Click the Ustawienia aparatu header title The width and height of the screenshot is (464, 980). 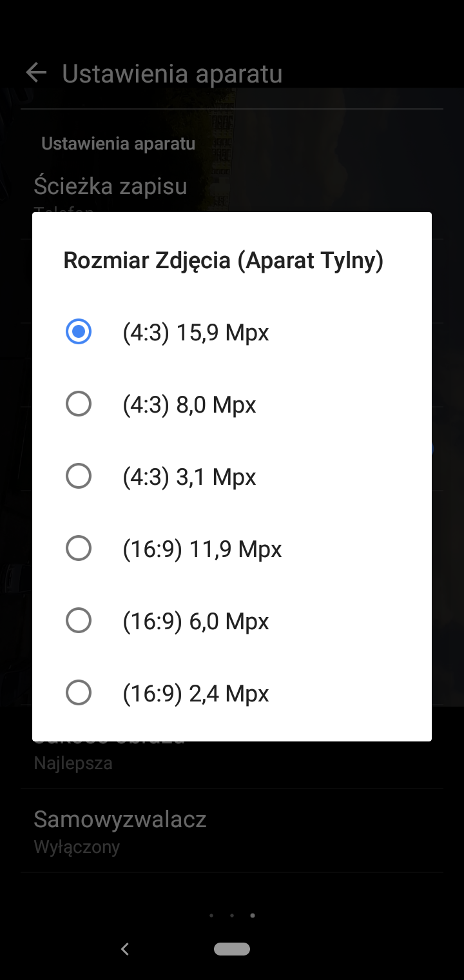point(172,73)
